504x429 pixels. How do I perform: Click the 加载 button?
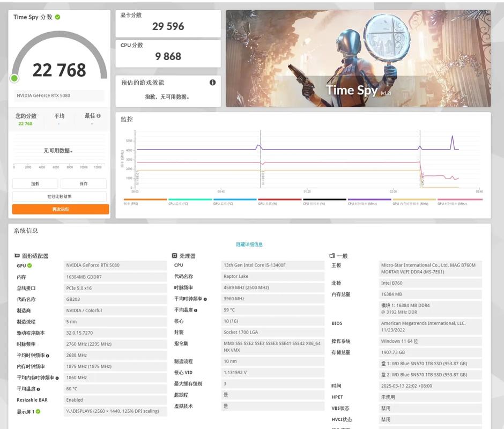tap(35, 183)
